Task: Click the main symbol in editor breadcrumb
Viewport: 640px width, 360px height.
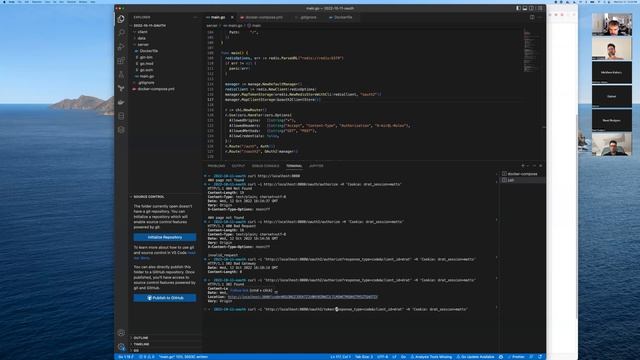Action: click(x=254, y=25)
